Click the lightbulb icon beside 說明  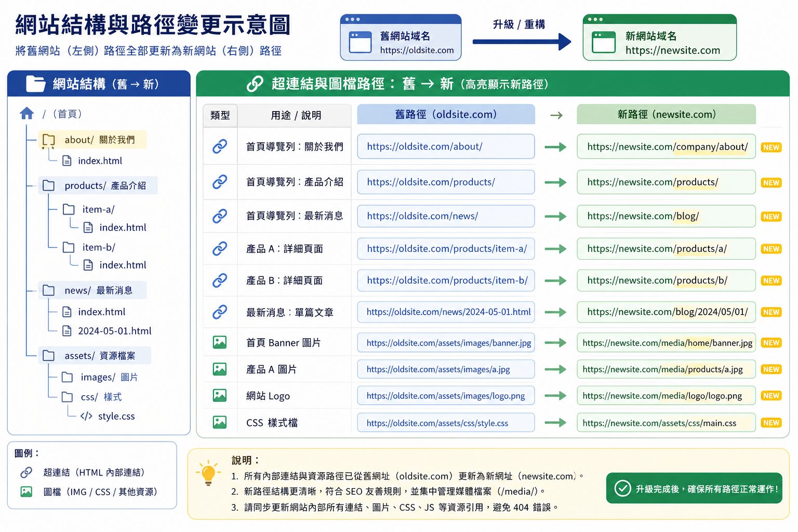(208, 473)
